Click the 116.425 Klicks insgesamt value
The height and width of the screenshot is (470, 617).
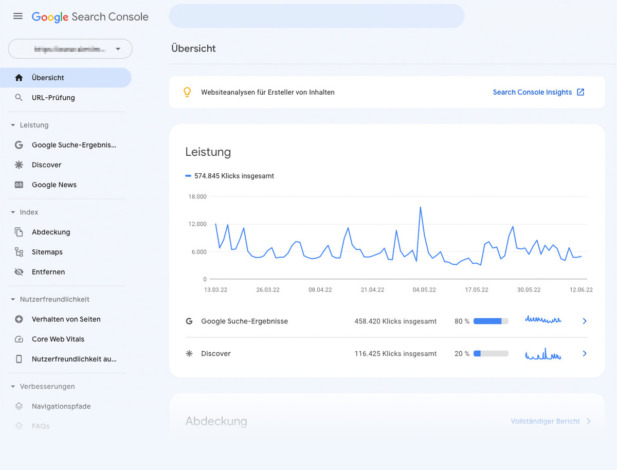click(395, 353)
